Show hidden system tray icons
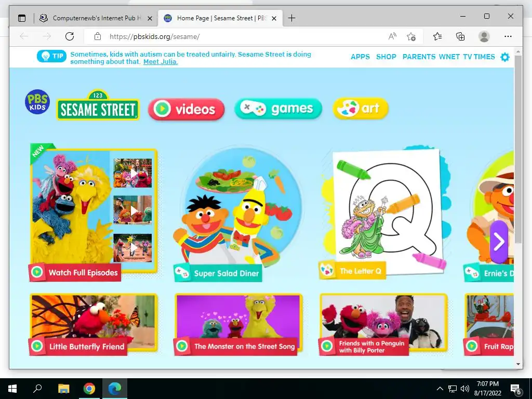 tap(440, 389)
